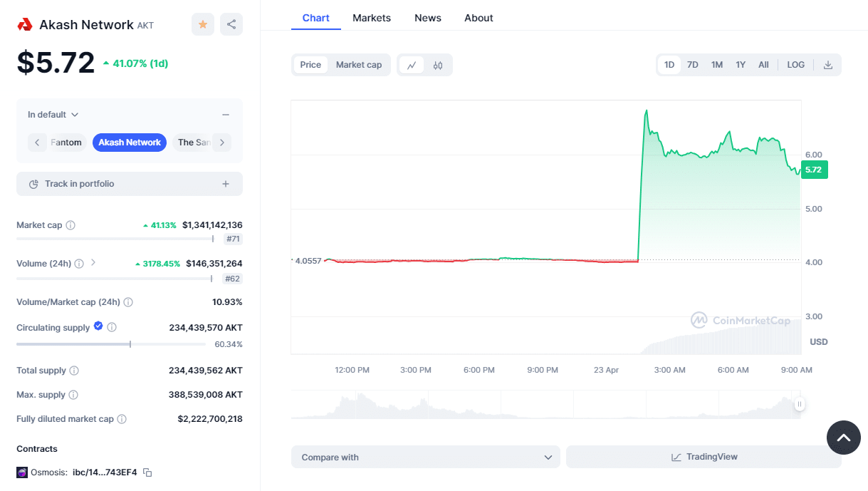Click the TradingView button
Screen dimensions: 868x491
(704, 457)
